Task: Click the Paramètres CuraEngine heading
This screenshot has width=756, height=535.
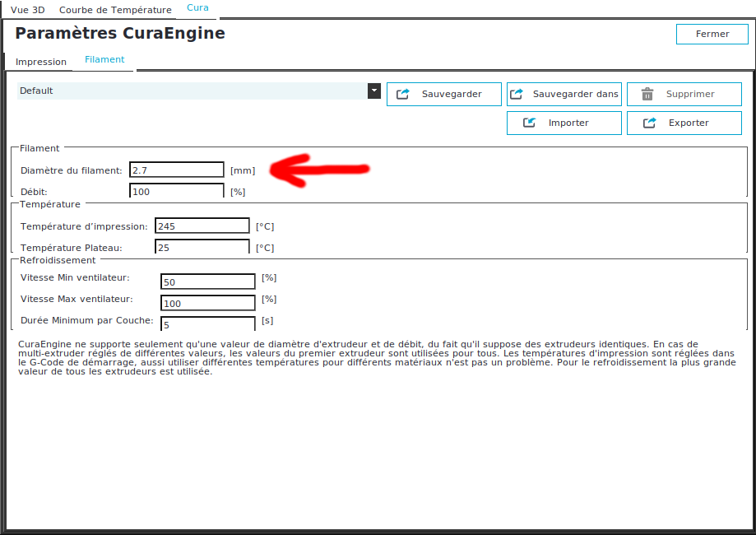Action: click(x=120, y=33)
